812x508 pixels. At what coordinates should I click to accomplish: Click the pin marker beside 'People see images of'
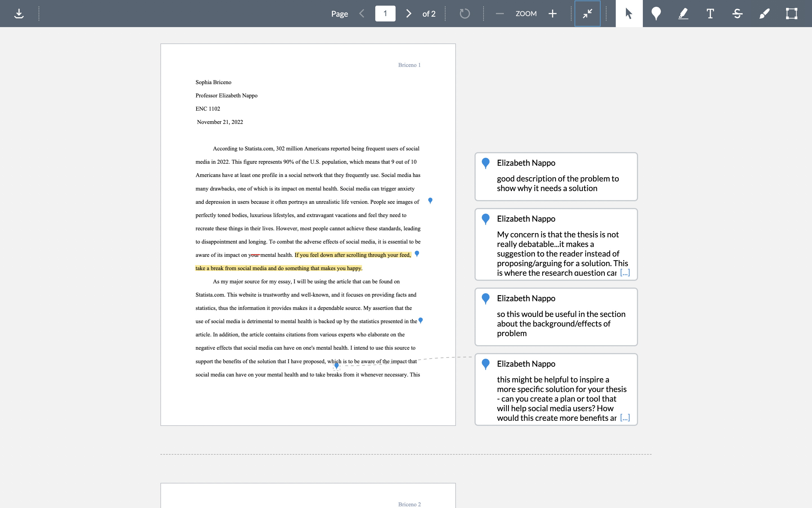(x=430, y=201)
